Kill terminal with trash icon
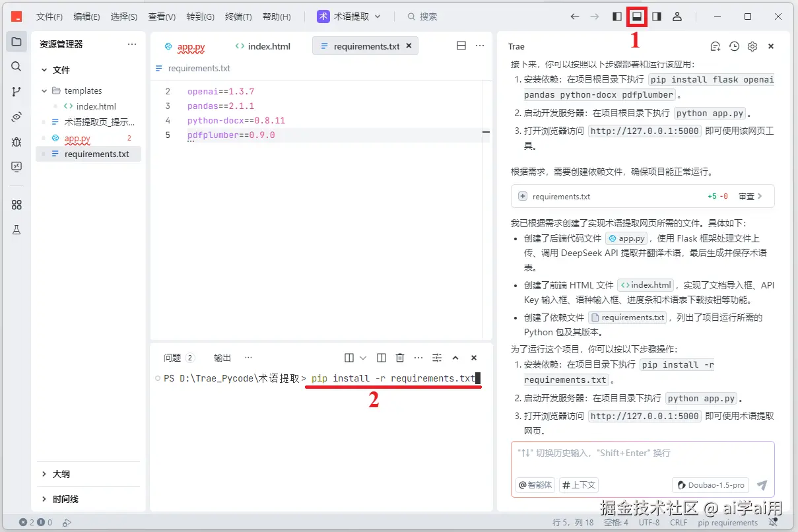Screen dimensions: 798x532 coord(400,358)
